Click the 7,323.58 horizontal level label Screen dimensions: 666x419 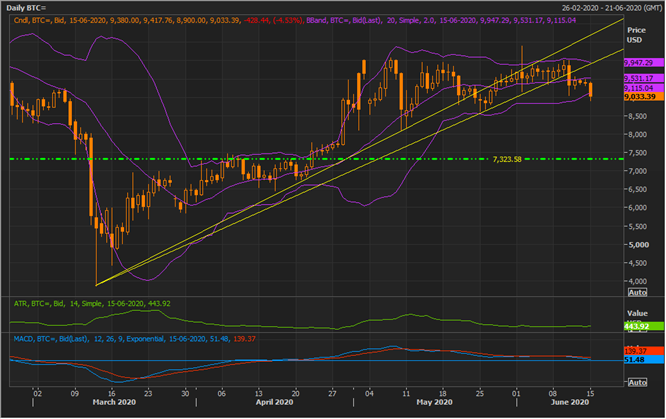coord(507,159)
